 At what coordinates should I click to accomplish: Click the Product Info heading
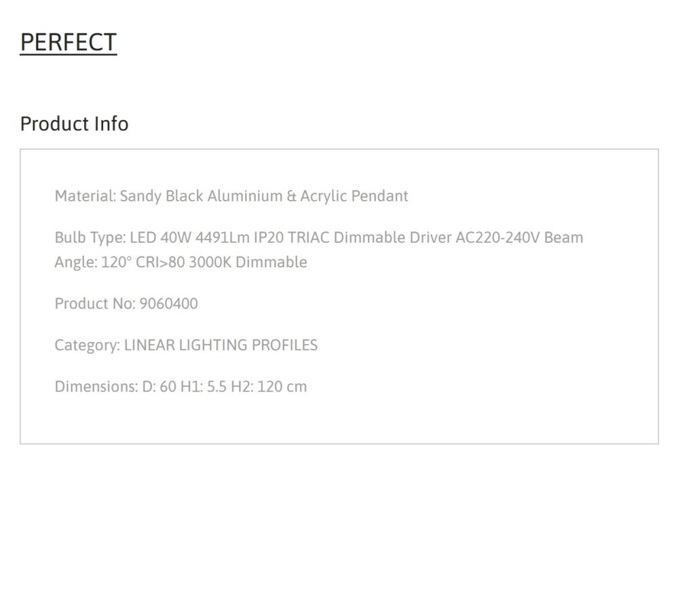(x=74, y=123)
